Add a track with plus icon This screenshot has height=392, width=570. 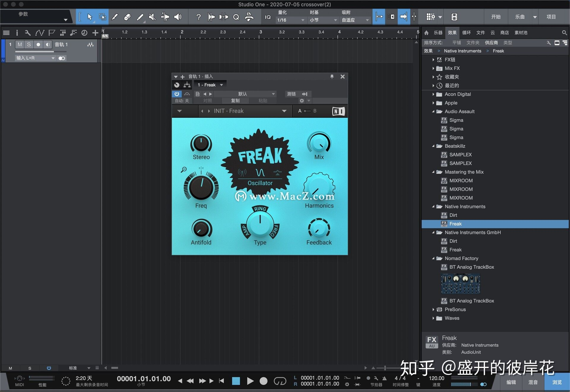click(x=95, y=33)
